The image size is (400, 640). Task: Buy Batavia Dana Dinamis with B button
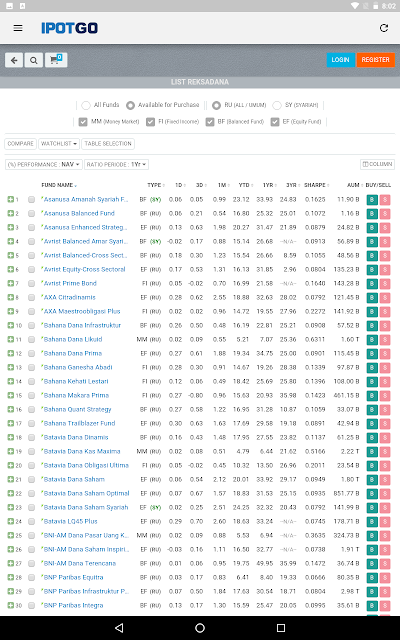[372, 438]
